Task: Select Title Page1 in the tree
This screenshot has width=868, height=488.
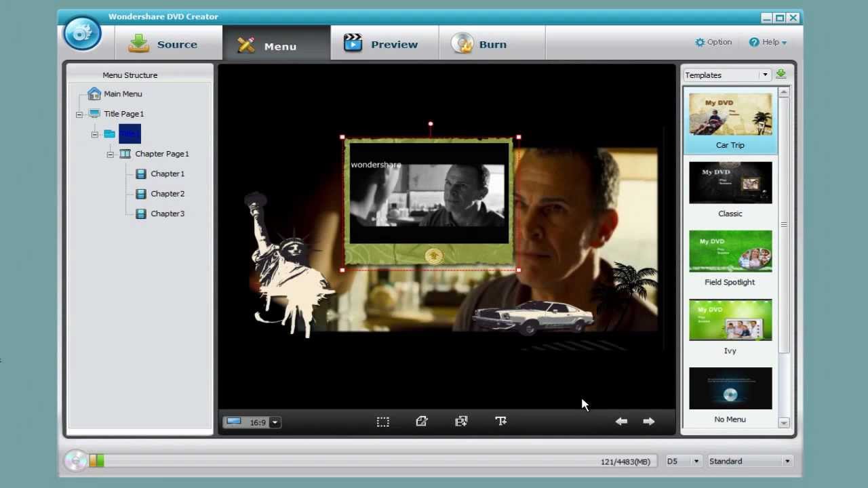Action: (123, 114)
